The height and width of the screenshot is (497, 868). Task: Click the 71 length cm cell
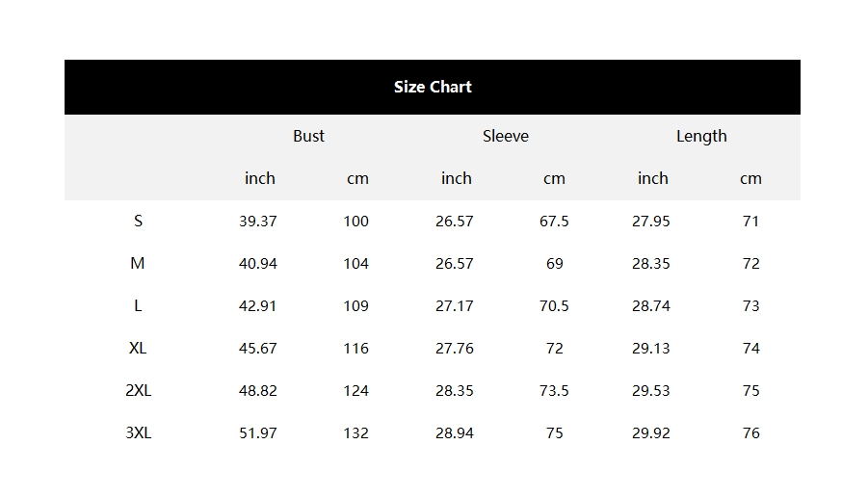pos(750,222)
